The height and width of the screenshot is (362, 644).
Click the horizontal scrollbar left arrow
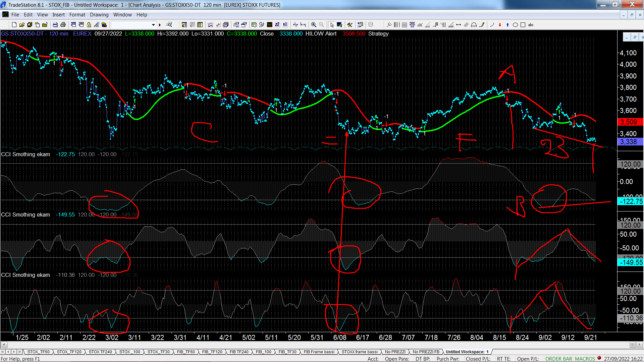pos(4,345)
